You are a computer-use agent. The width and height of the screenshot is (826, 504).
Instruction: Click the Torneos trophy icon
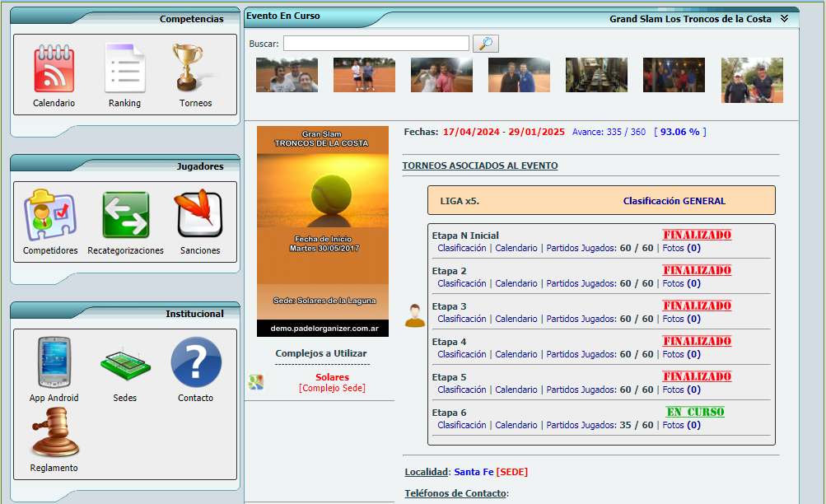[x=195, y=68]
